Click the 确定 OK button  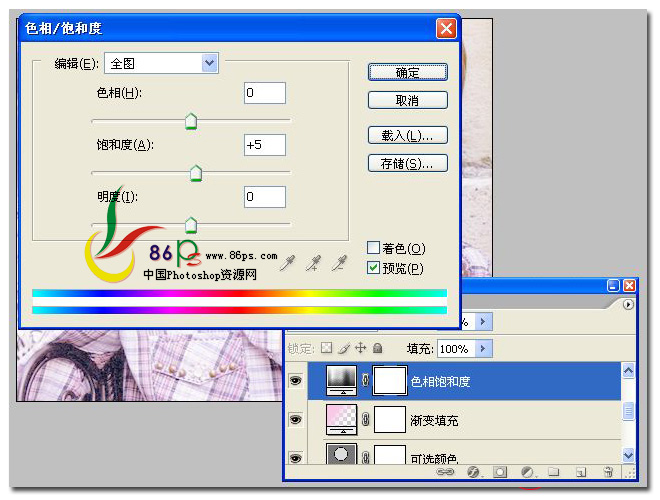click(x=407, y=72)
